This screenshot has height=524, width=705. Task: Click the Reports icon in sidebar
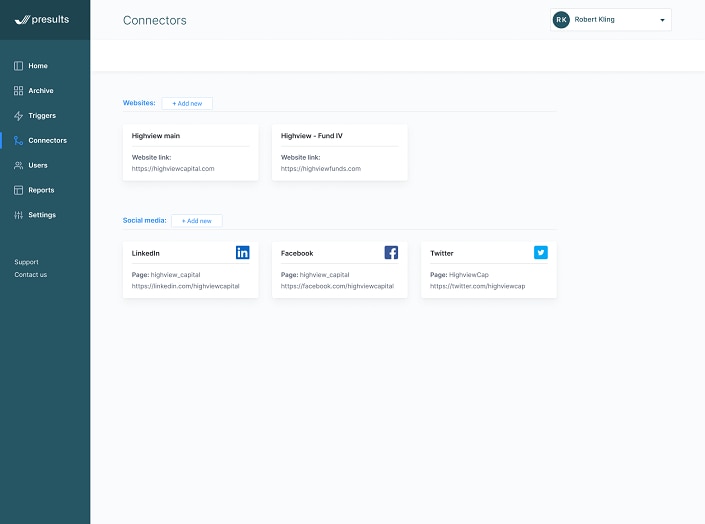18,190
